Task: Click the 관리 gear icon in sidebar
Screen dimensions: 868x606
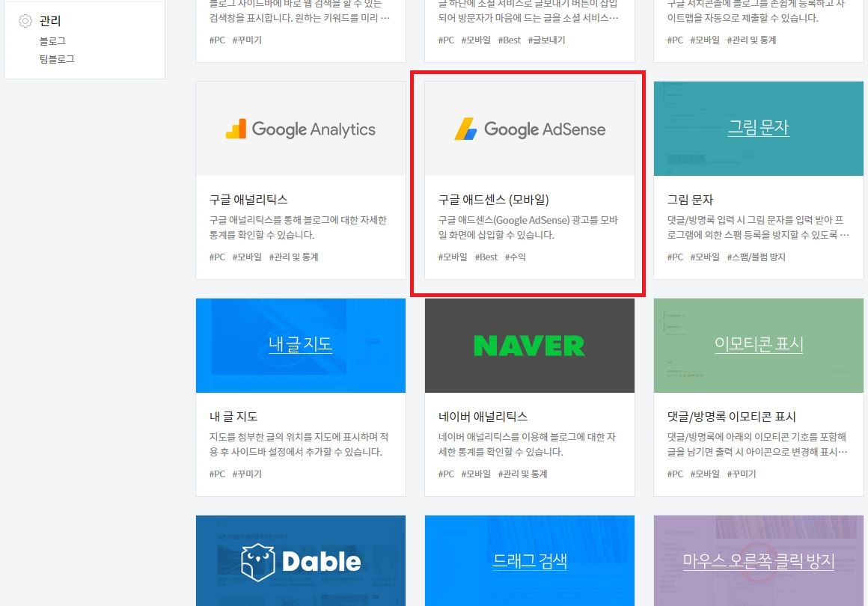Action: pos(25,21)
